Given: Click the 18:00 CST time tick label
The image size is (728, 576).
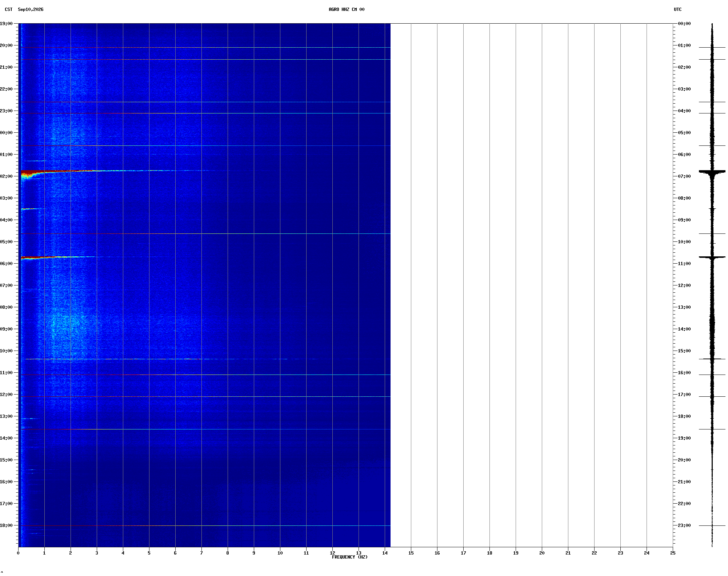Looking at the screenshot, I should coord(6,525).
